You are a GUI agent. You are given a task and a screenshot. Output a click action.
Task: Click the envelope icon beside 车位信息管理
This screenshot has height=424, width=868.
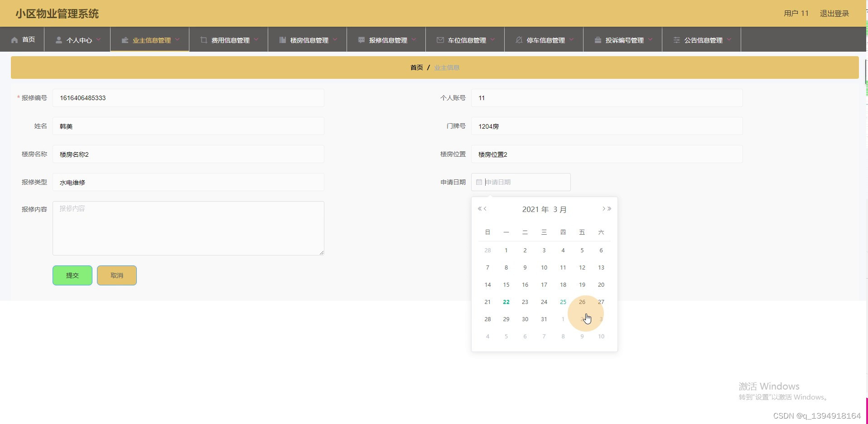(x=440, y=40)
